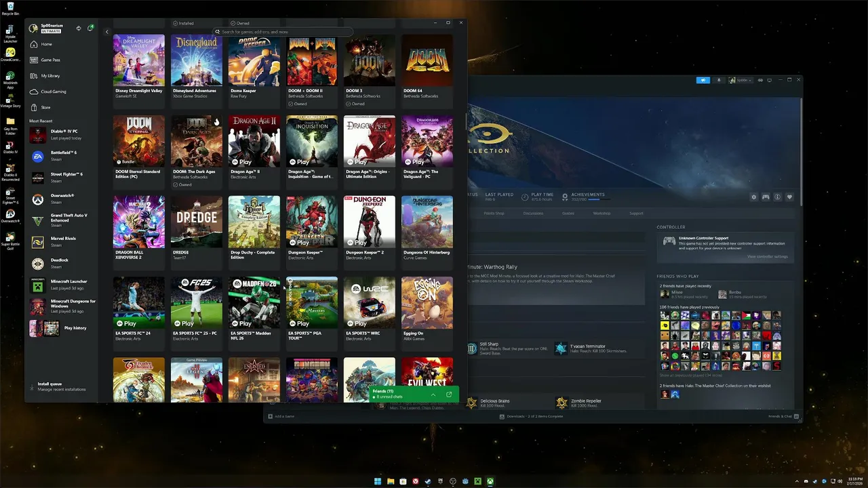
Task: Open Steam game info icon
Action: (x=778, y=197)
